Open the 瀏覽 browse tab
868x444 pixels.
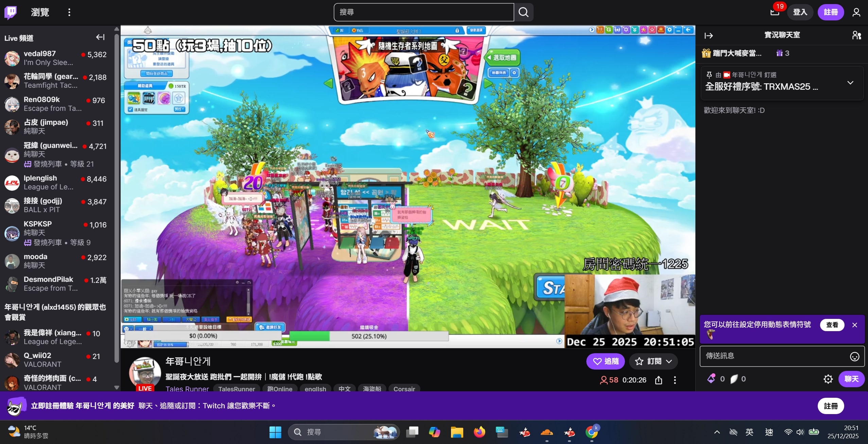(x=40, y=12)
